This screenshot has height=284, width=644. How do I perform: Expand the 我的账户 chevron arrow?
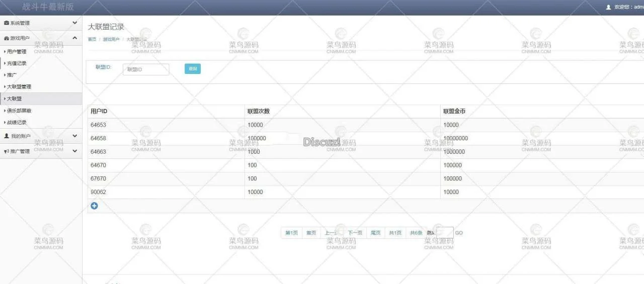pyautogui.click(x=74, y=136)
